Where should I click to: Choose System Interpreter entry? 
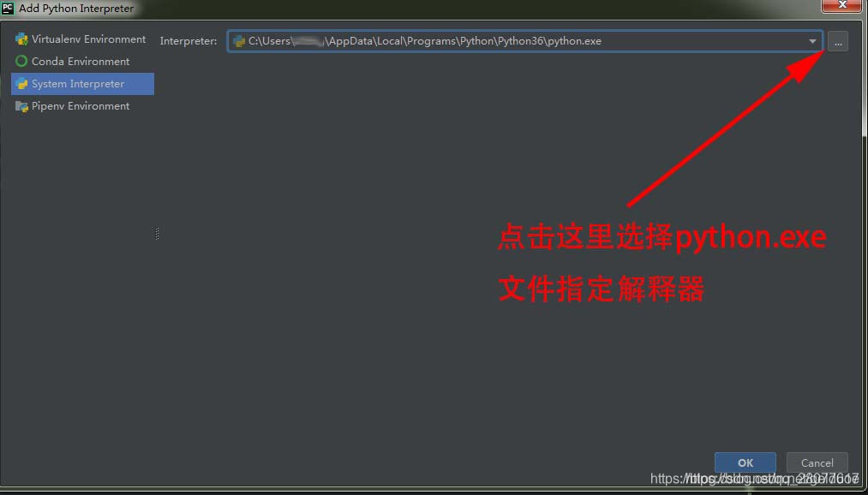[x=82, y=84]
